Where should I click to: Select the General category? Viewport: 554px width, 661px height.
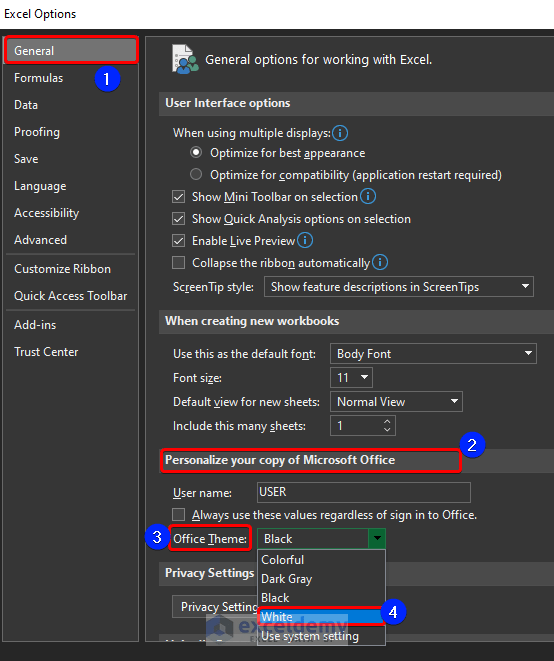click(x=71, y=51)
